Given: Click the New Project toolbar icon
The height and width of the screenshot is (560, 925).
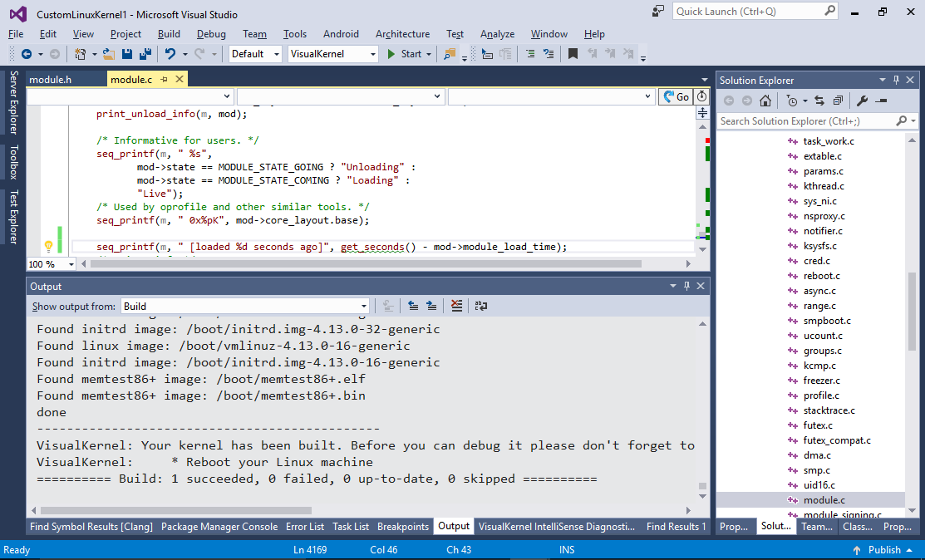Looking at the screenshot, I should coord(81,54).
